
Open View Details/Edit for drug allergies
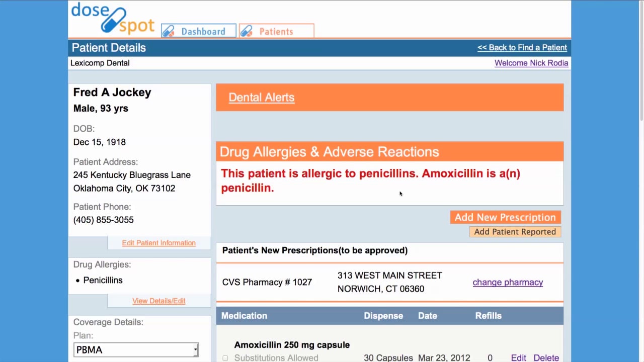158,301
